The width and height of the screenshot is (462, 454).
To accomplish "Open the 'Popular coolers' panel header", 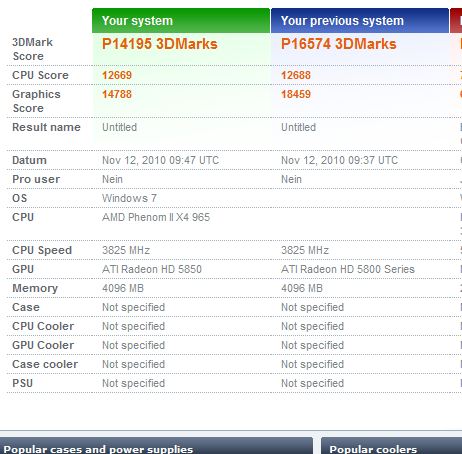I will [391, 446].
